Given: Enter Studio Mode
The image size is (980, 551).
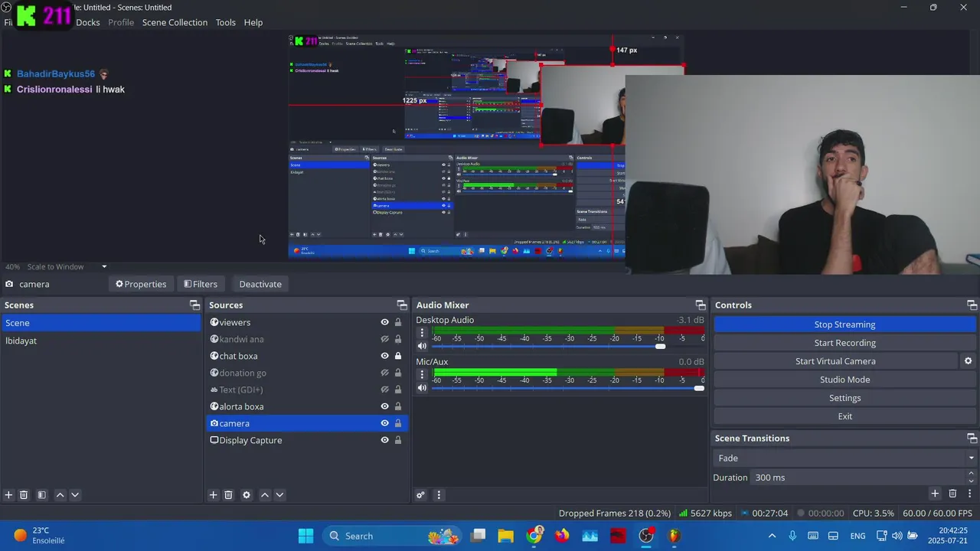Looking at the screenshot, I should (x=844, y=380).
